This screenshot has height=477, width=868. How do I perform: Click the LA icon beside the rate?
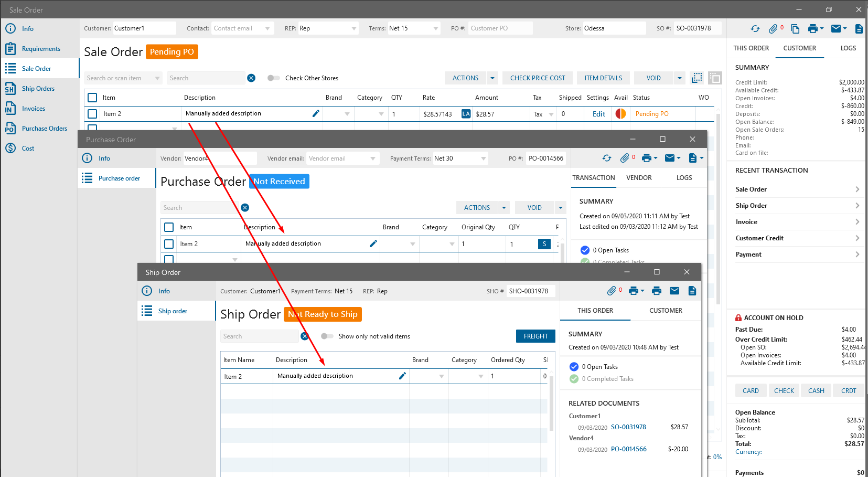(x=466, y=113)
